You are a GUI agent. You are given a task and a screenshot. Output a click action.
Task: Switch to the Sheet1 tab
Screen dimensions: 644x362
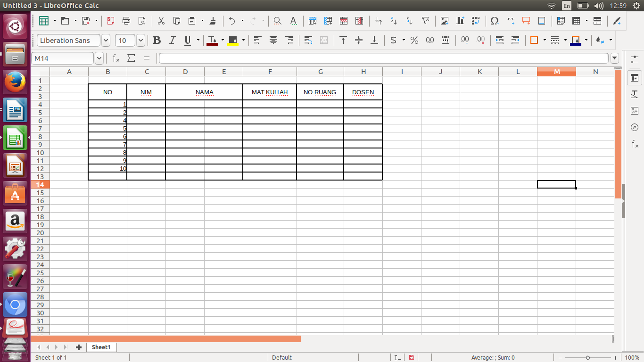(101, 347)
